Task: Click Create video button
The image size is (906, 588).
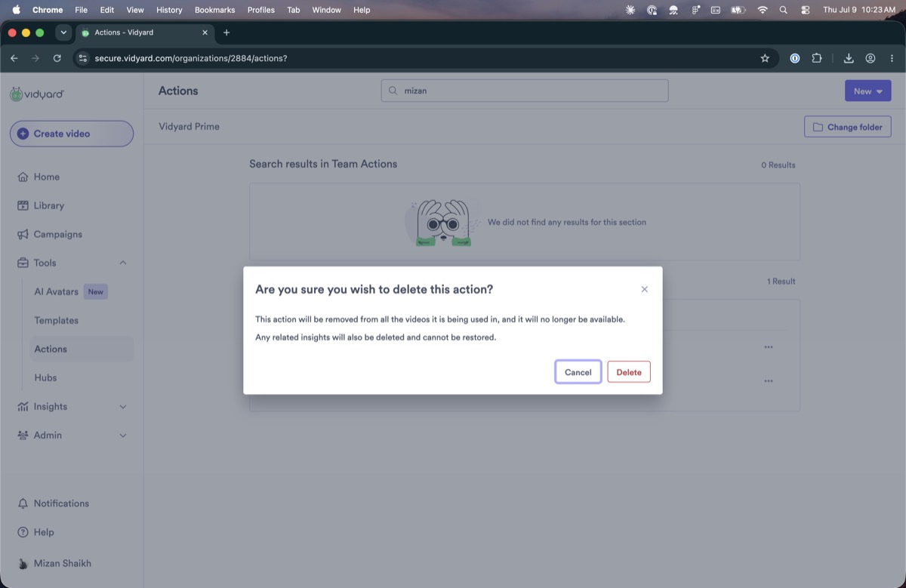Action: pyautogui.click(x=72, y=134)
